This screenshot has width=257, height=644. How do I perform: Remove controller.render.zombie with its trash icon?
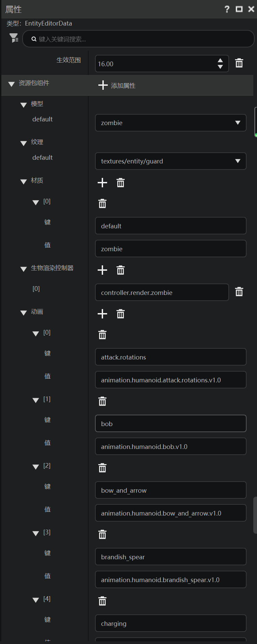(x=239, y=292)
